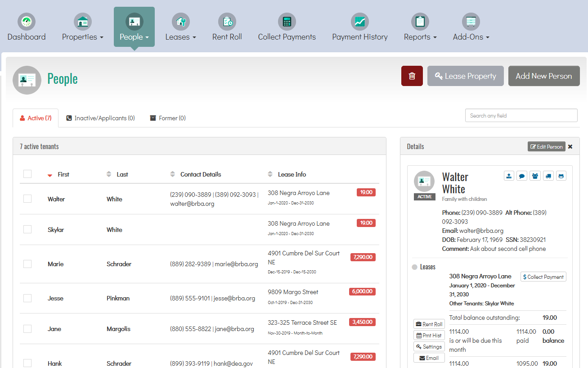Open Payment History chart icon
Screen dimensions: 588x368
(x=359, y=22)
